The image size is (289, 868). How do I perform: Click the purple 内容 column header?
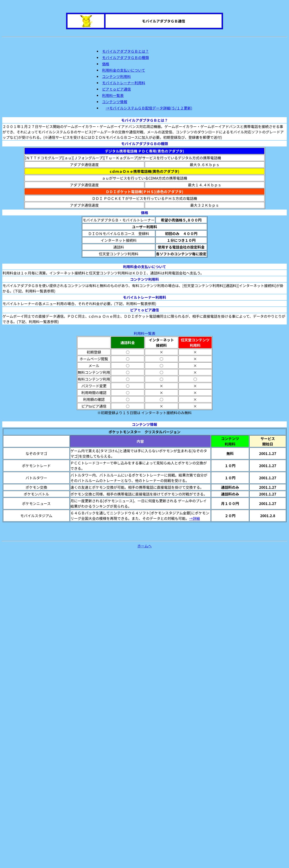point(140,441)
